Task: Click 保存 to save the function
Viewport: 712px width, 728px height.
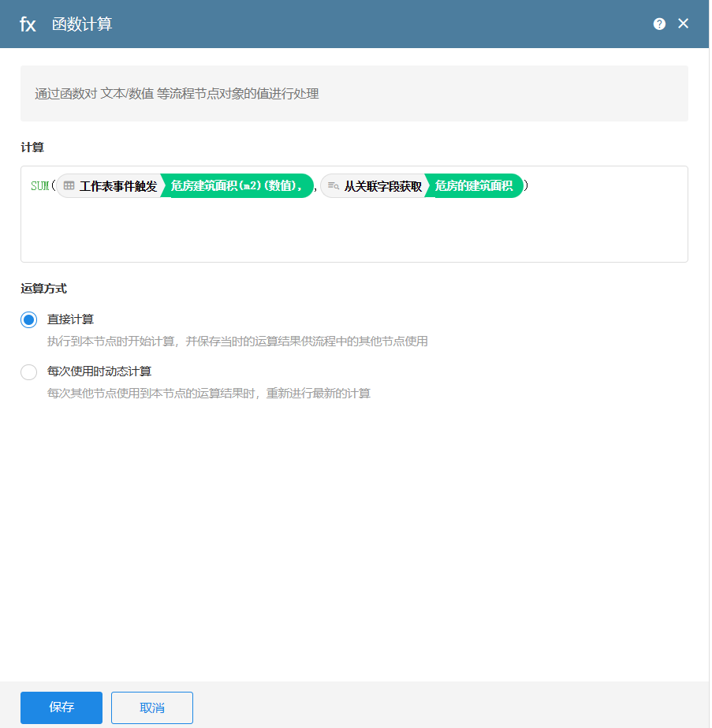Action: pyautogui.click(x=62, y=707)
